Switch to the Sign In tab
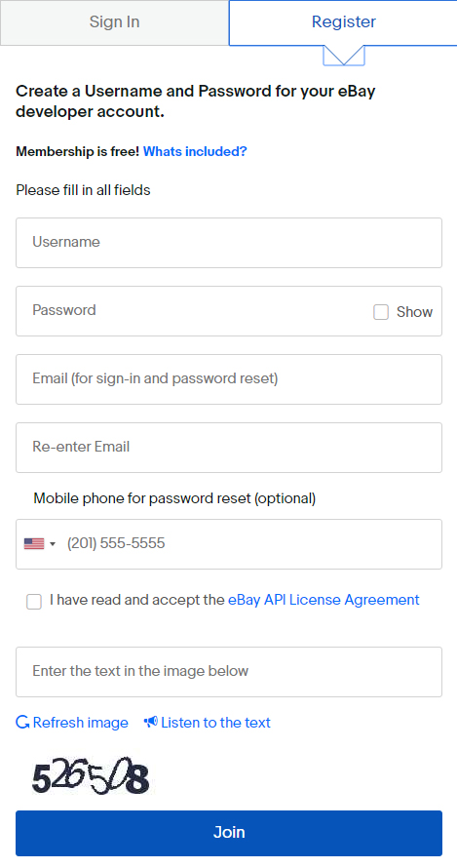The height and width of the screenshot is (868, 457). click(115, 22)
